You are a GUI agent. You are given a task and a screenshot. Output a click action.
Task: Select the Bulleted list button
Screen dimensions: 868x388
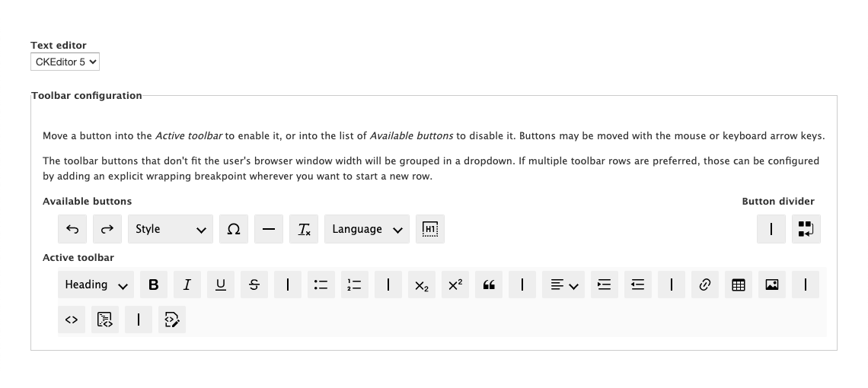point(321,285)
